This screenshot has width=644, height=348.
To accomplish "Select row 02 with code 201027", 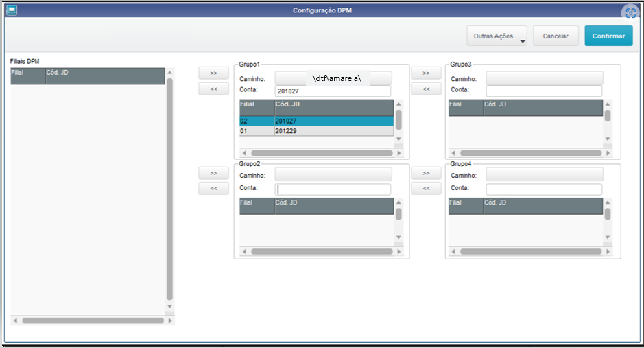I will pos(316,121).
